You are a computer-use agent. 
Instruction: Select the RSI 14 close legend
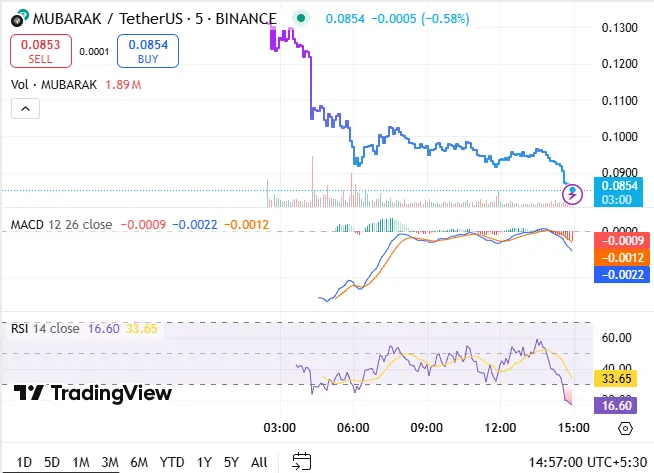[x=45, y=328]
